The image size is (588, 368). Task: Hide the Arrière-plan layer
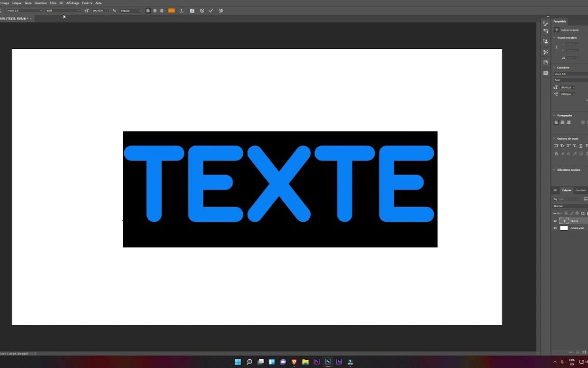pos(555,228)
